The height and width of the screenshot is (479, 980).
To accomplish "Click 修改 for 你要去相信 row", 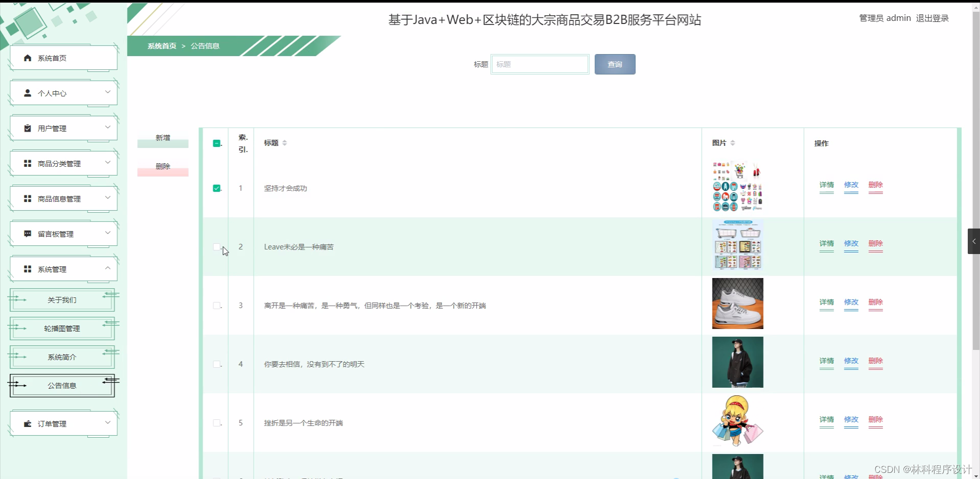I will pyautogui.click(x=851, y=361).
